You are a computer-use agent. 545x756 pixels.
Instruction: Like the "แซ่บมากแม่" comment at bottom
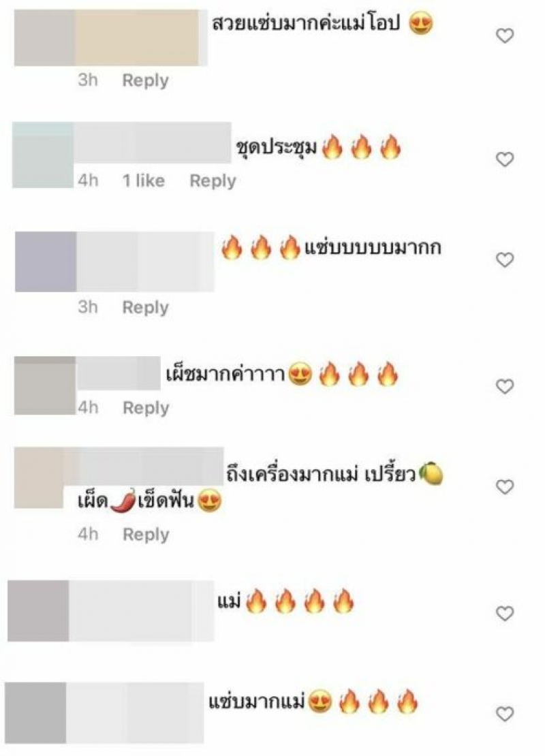(505, 714)
